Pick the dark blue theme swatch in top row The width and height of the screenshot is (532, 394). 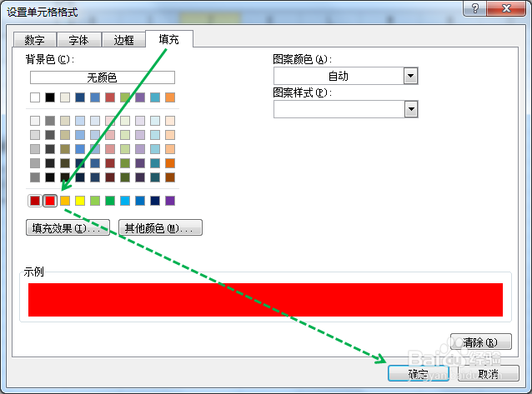[80, 97]
